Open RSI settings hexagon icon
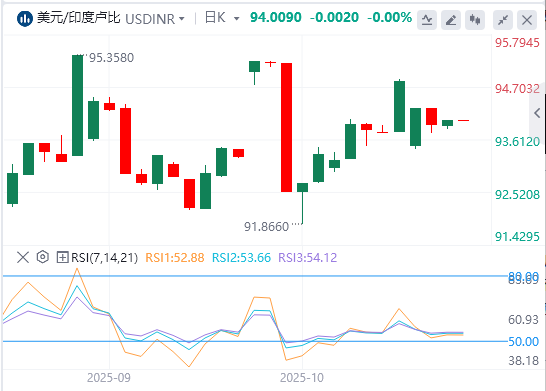 (42, 257)
